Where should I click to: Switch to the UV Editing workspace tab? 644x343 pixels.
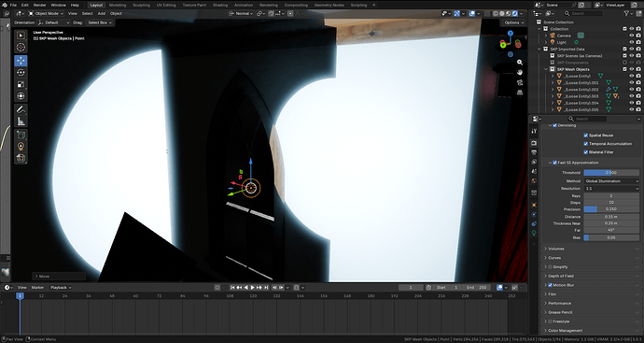click(166, 5)
